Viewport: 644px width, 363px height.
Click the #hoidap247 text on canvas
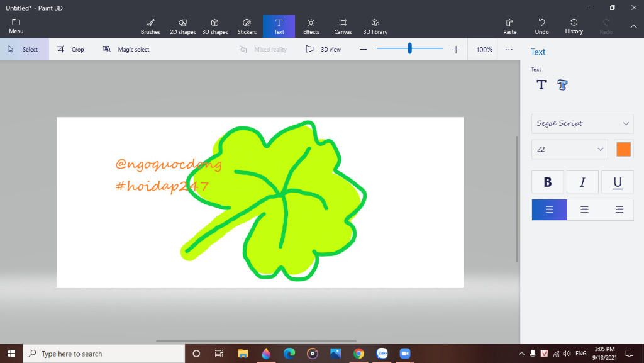point(162,186)
